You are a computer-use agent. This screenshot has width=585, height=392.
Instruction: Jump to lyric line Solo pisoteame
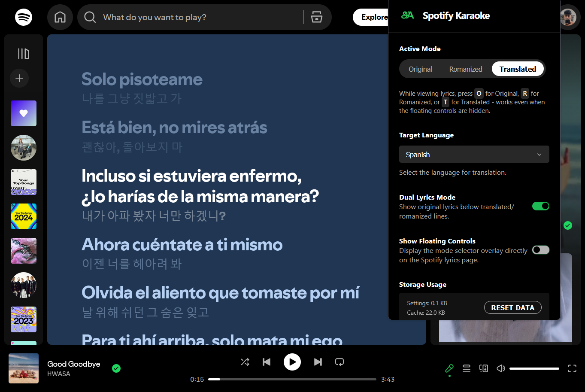coord(142,79)
